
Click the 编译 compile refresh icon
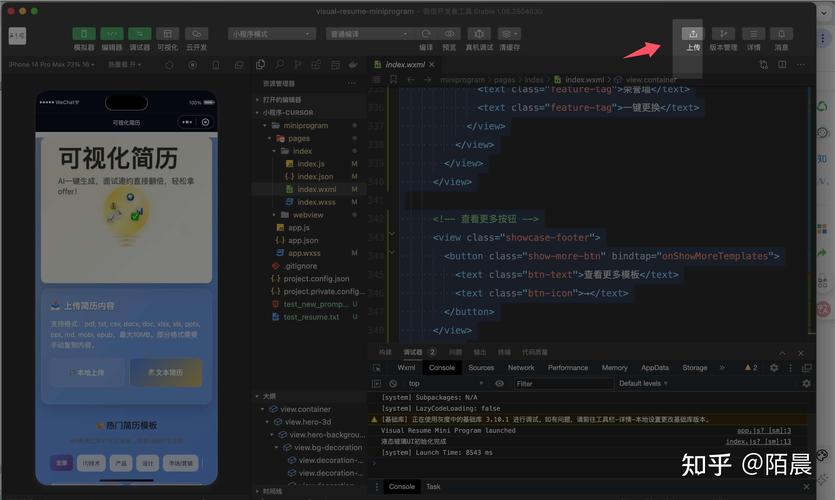click(x=425, y=34)
